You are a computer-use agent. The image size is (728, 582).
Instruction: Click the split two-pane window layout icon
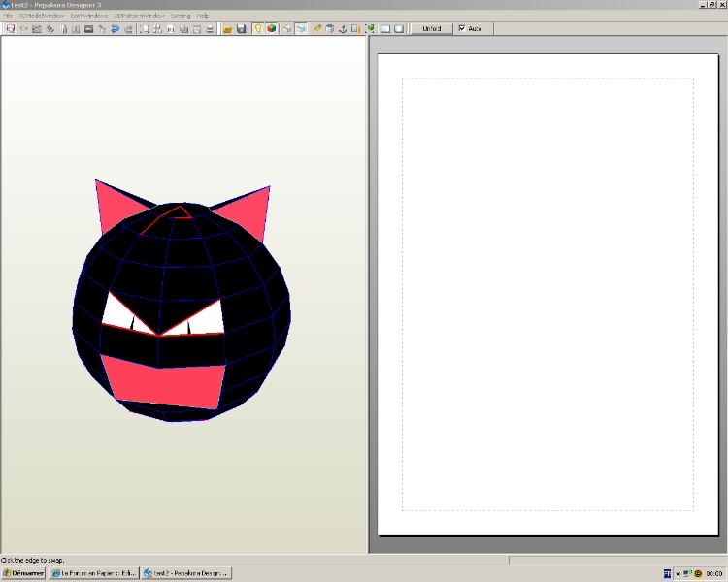385,29
